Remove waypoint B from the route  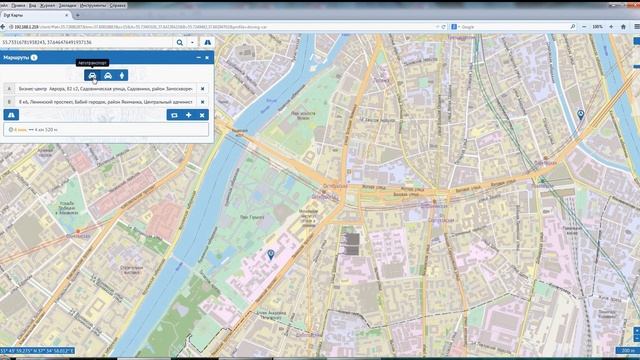pos(202,102)
